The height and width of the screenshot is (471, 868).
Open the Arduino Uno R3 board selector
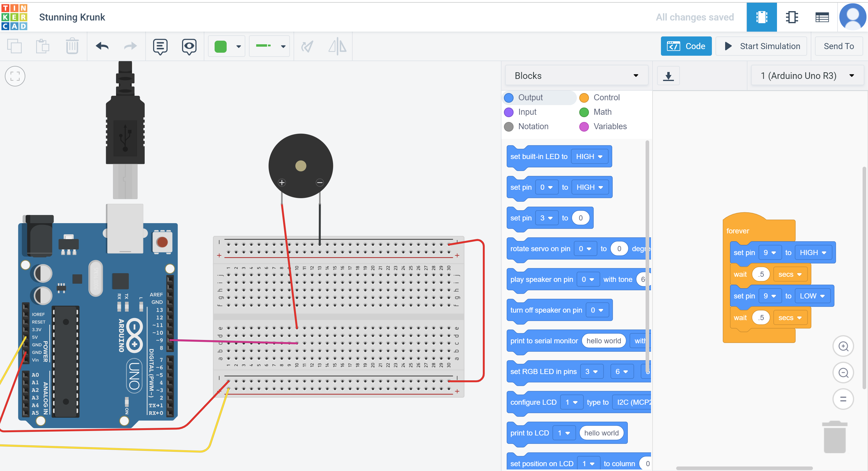pos(807,76)
